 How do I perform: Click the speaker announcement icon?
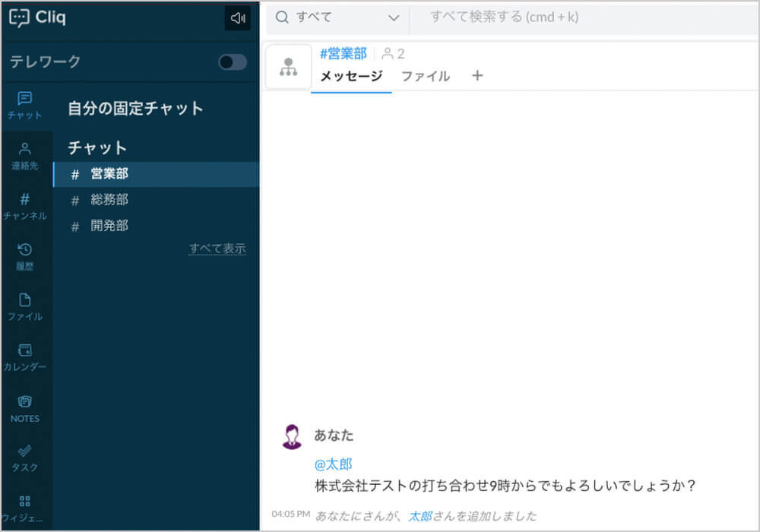click(x=237, y=18)
